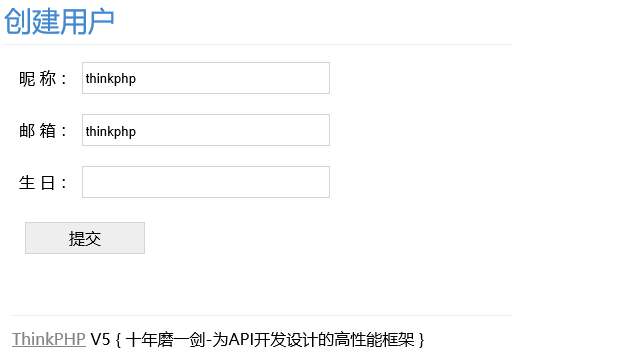Click the V5 version text in footer
Image resolution: width=626 pixels, height=362 pixels.
point(100,340)
